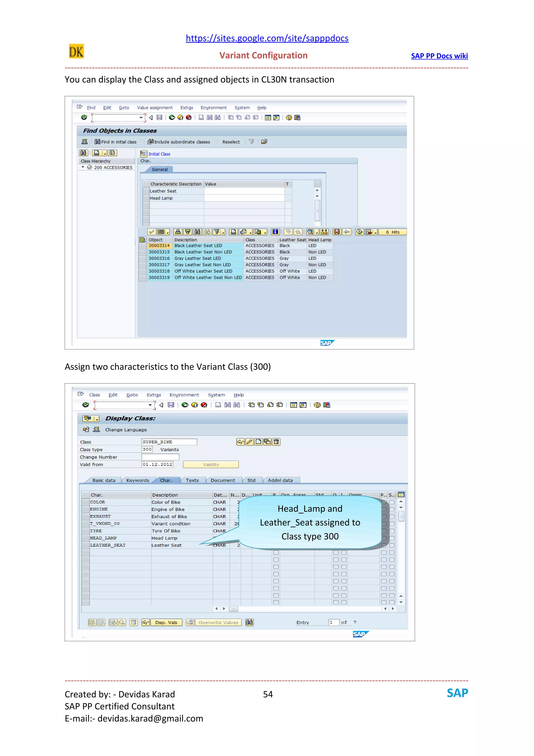The image size is (534, 756).
Task: Click the yellow Exit icon in Find Objects window
Action: (180, 117)
